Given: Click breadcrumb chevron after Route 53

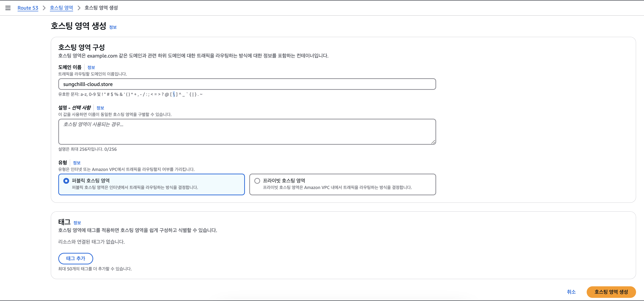Looking at the screenshot, I should pyautogui.click(x=44, y=8).
